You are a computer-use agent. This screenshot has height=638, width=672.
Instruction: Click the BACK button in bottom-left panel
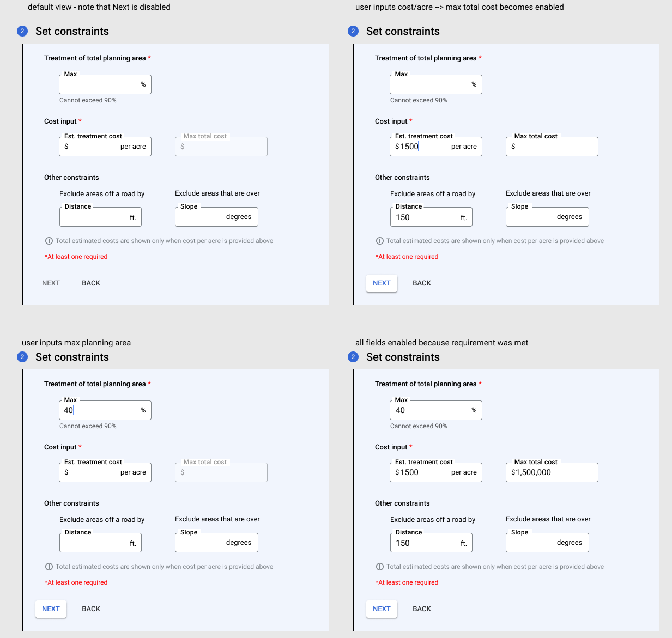coord(90,609)
